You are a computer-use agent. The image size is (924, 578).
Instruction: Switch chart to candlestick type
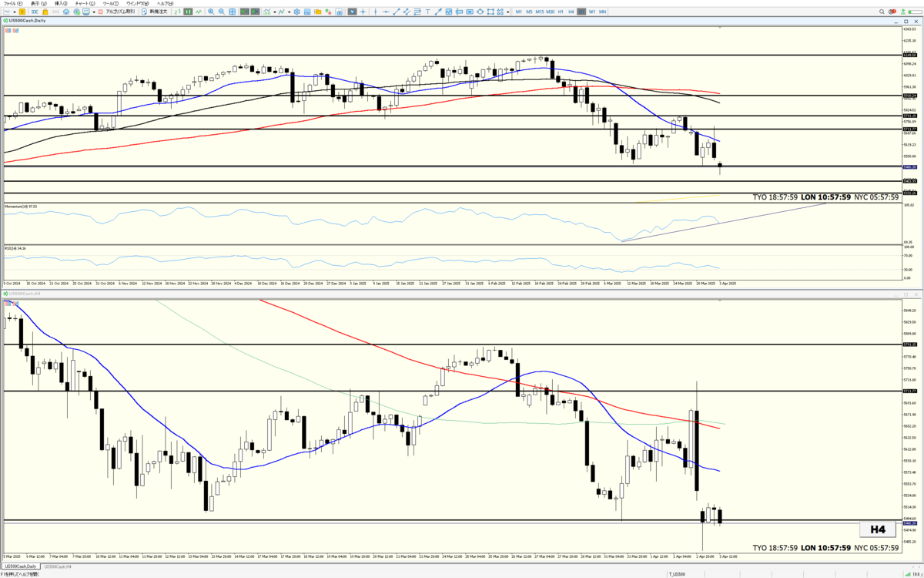[189, 12]
